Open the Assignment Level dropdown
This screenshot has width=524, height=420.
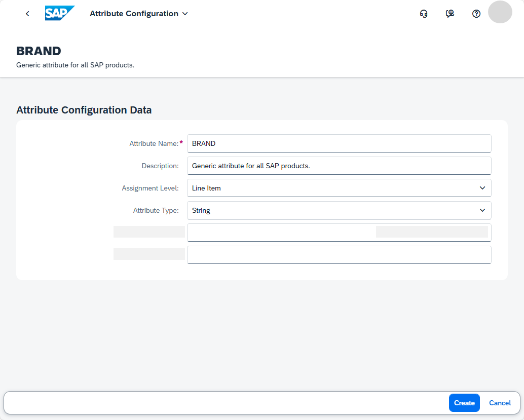tap(339, 188)
